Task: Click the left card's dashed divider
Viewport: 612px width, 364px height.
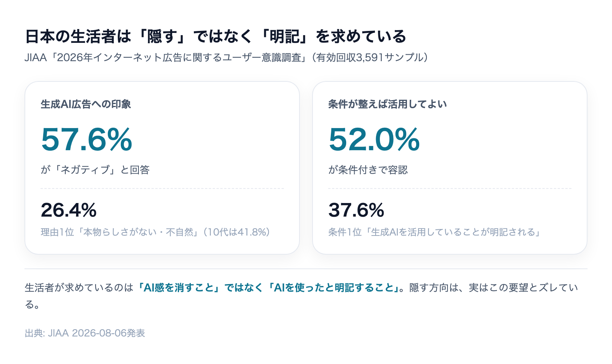Action: [162, 188]
